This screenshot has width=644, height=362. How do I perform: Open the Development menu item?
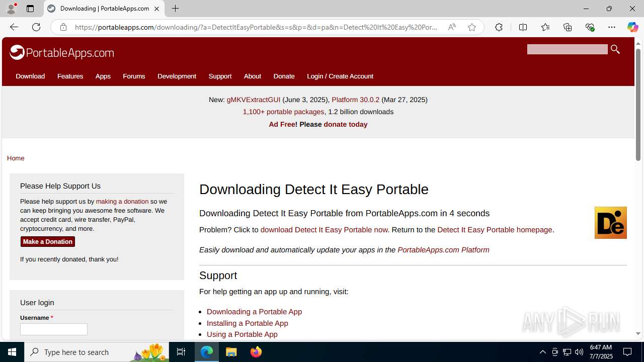click(x=177, y=76)
